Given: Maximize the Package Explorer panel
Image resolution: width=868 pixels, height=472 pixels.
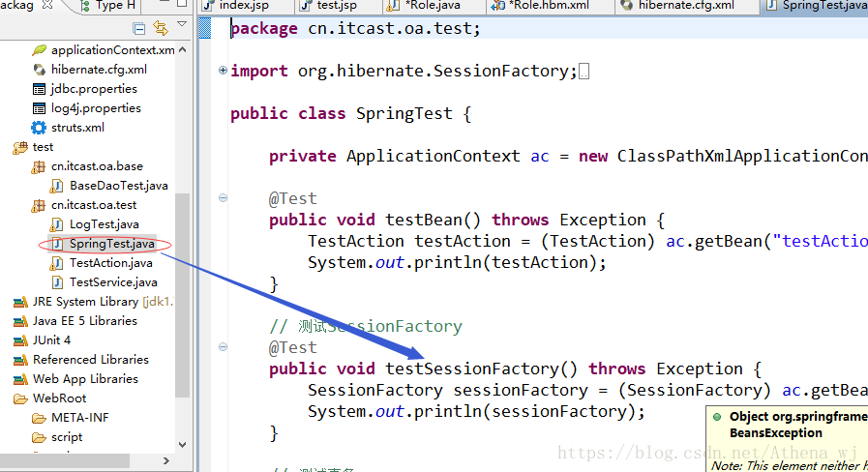Looking at the screenshot, I should click(182, 3).
